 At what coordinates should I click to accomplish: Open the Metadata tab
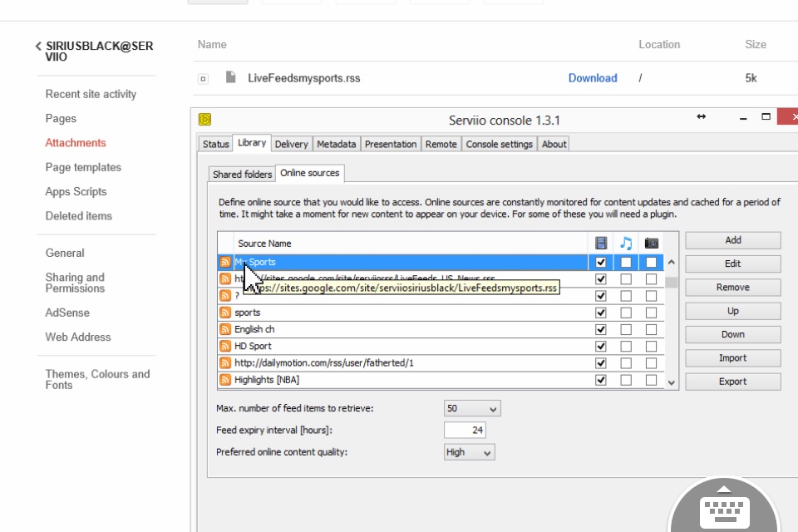click(x=337, y=144)
